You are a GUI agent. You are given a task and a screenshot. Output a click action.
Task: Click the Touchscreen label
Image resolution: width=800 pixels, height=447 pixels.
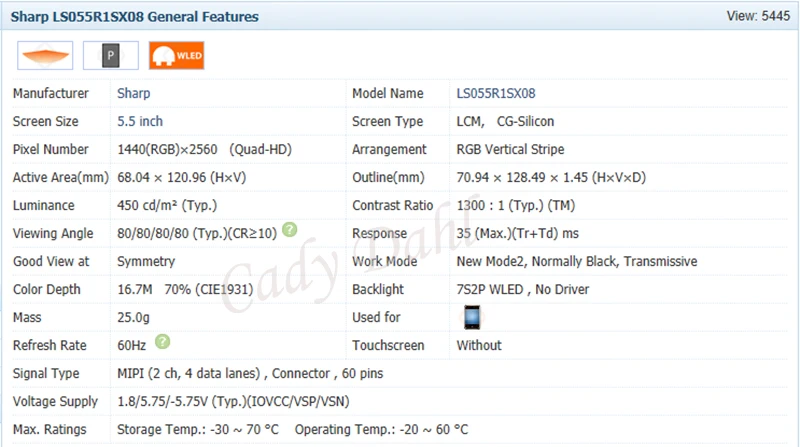388,345
